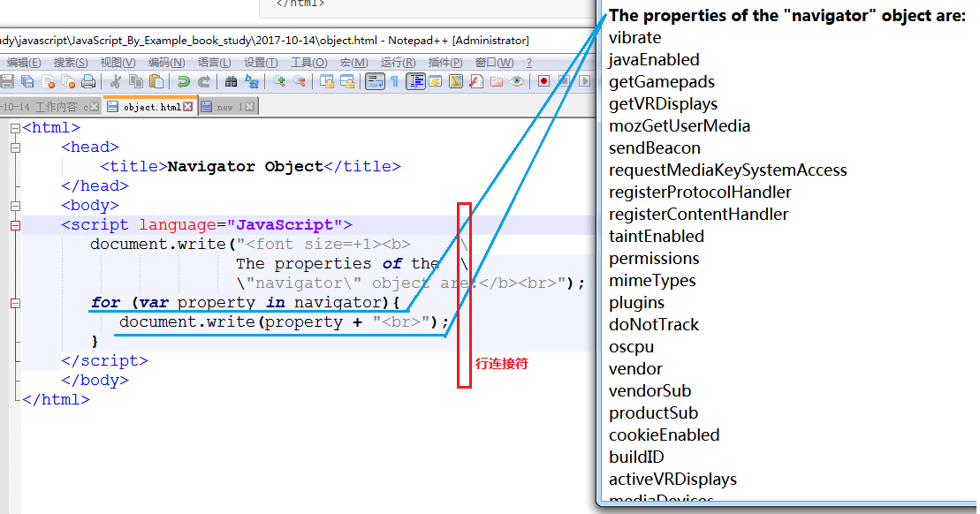Click the Save All icon
Image resolution: width=980 pixels, height=514 pixels.
(27, 81)
